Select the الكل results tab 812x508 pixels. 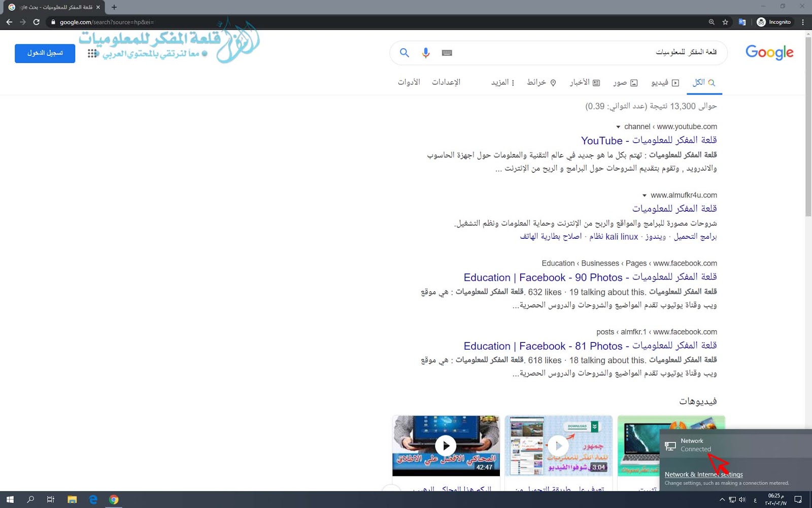[704, 82]
